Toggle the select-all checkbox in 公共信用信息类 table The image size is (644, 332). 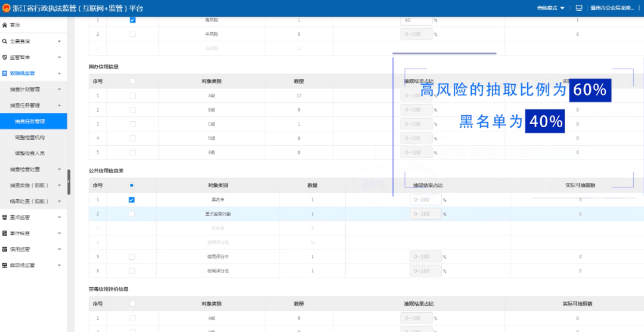(x=131, y=186)
